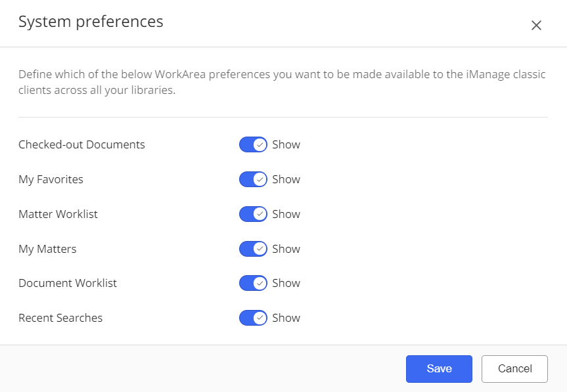Save the system preferences
Screen dimensions: 567x392
pyautogui.click(x=439, y=369)
